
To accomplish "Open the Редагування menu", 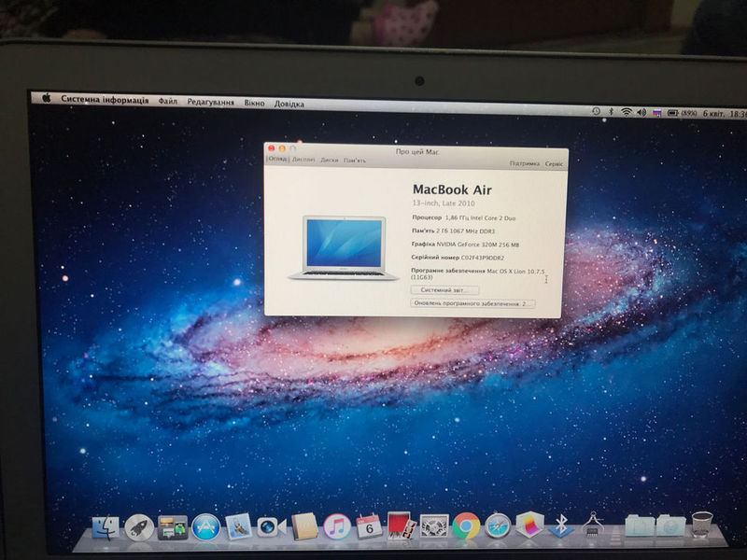I will pyautogui.click(x=211, y=102).
